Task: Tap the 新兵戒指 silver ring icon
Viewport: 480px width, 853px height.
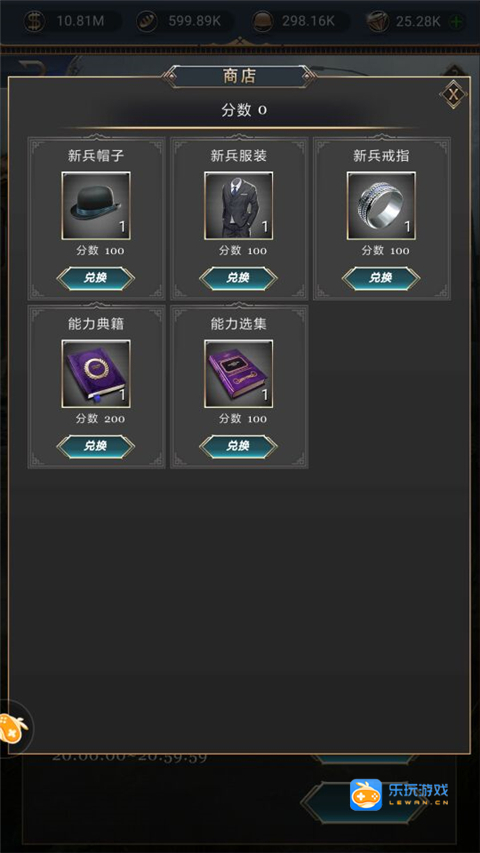Action: [381, 206]
